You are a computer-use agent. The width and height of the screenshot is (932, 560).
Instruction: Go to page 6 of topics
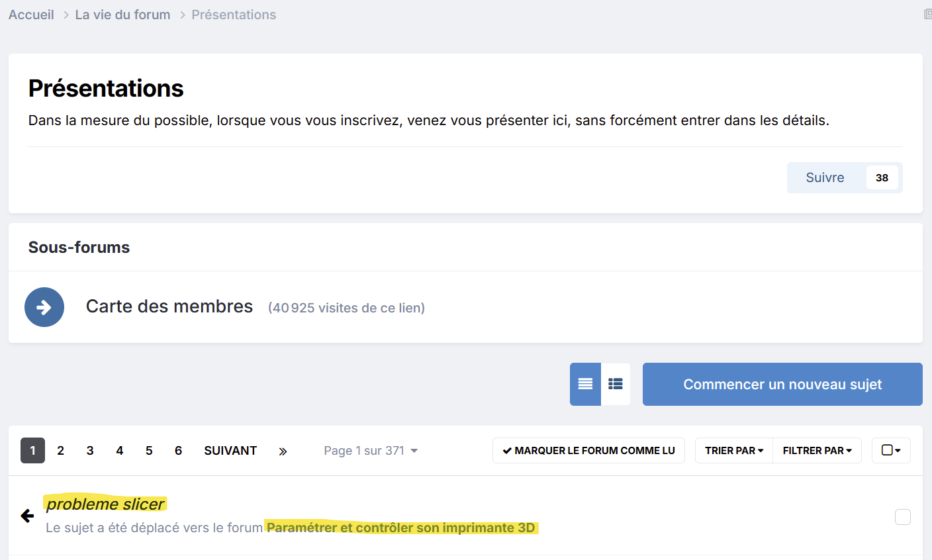(178, 451)
